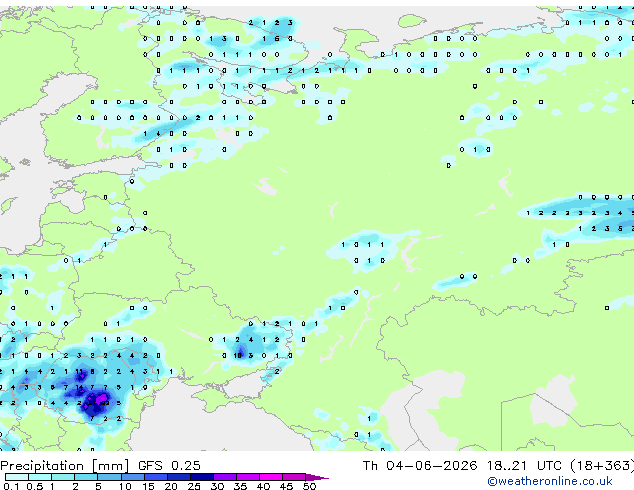Click the '30' legend scale value
Screen dimensions: 634x490
tap(217, 486)
